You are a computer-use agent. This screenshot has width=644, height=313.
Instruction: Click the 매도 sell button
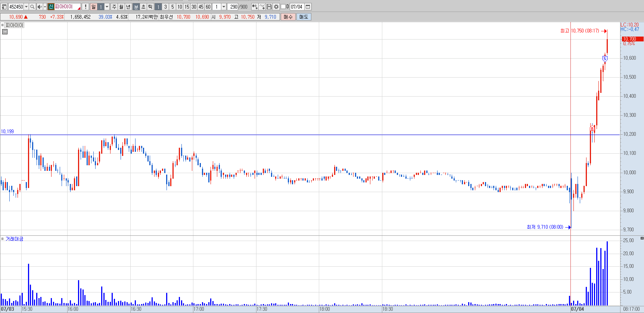coord(304,17)
